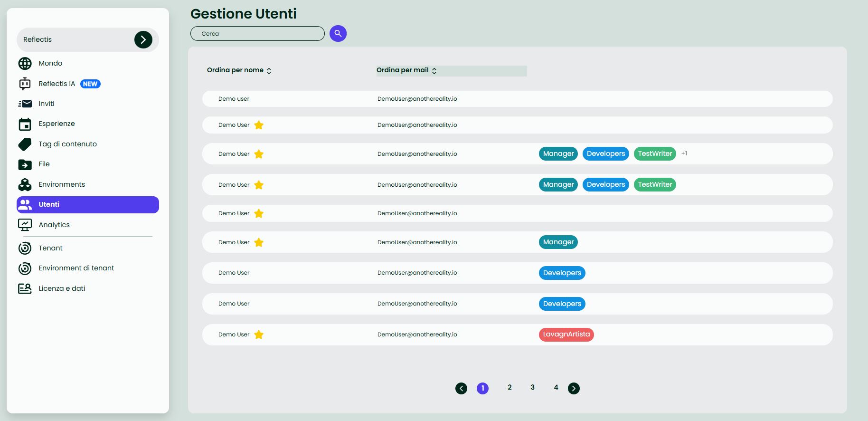The height and width of the screenshot is (421, 868).
Task: Expand the Reflectis selector arrow
Action: point(143,40)
